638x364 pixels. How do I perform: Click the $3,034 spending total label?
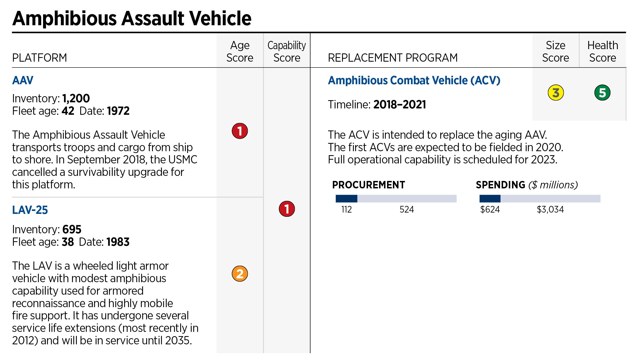(550, 210)
